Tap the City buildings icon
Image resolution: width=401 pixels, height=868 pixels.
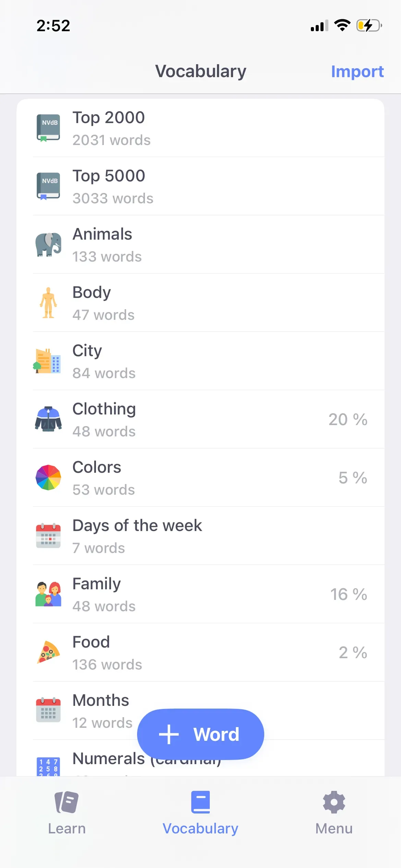pyautogui.click(x=48, y=361)
